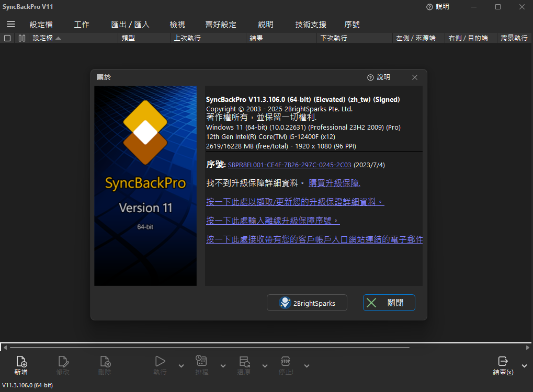The width and height of the screenshot is (533, 392).
Task: Click the 修改 (Modify) toolbar icon
Action: point(63,362)
